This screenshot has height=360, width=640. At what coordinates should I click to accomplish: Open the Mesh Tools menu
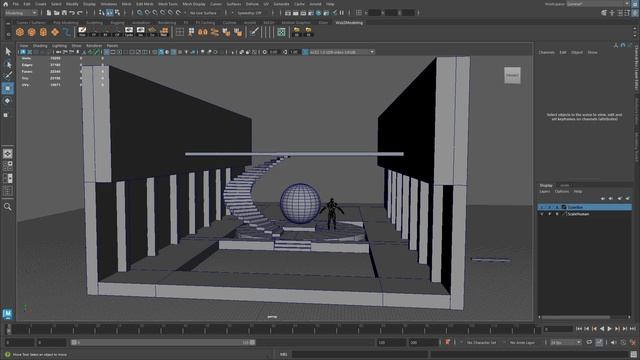pyautogui.click(x=168, y=4)
